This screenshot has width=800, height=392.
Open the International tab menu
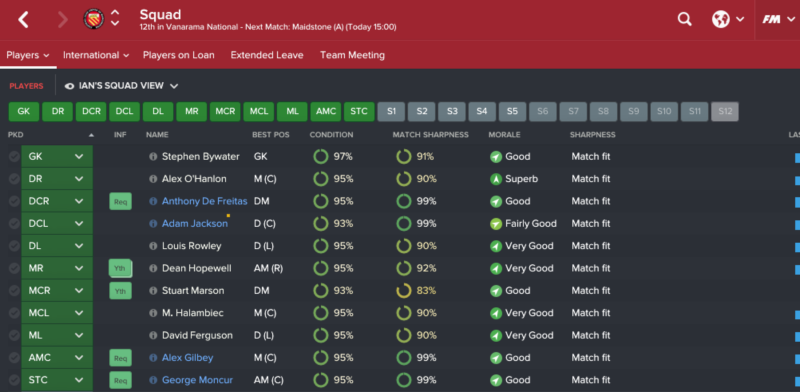coord(96,55)
